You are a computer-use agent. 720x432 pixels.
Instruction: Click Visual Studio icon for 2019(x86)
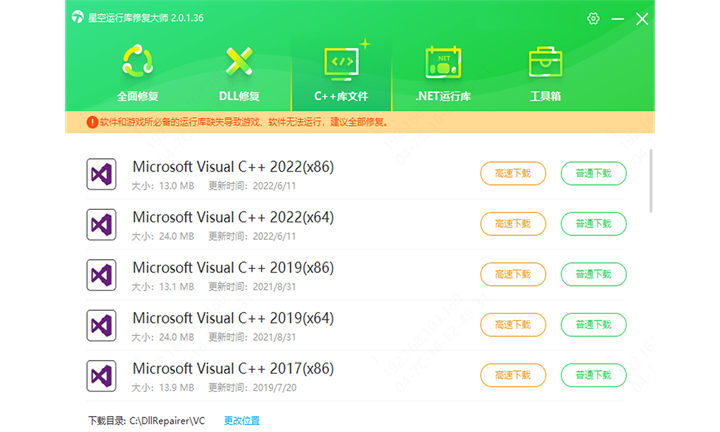(x=101, y=275)
